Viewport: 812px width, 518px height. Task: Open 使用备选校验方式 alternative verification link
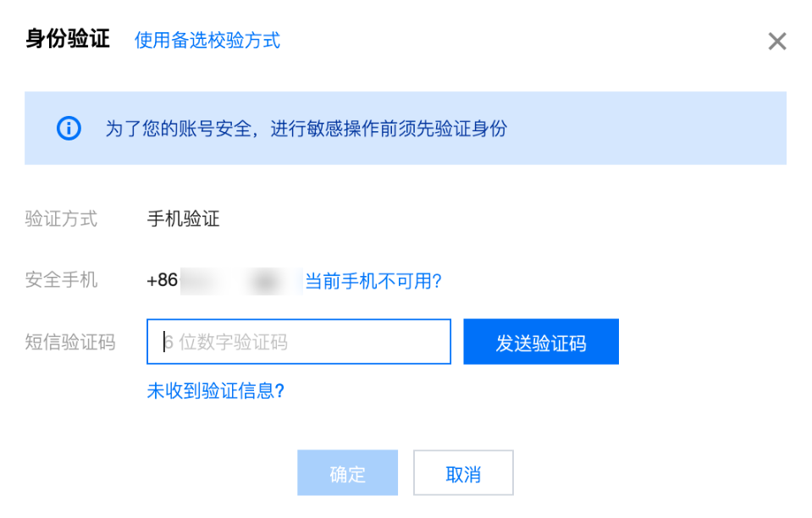pos(207,40)
